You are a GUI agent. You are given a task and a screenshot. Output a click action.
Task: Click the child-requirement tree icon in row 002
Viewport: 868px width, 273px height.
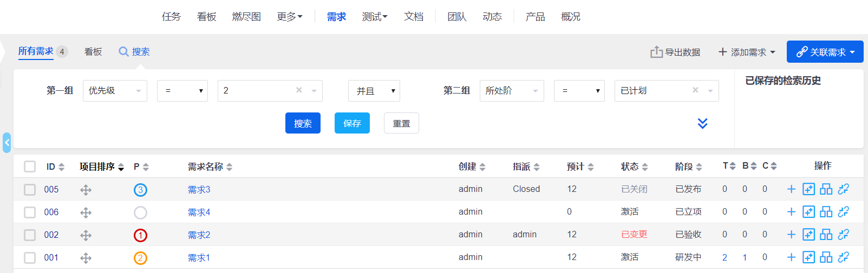826,235
